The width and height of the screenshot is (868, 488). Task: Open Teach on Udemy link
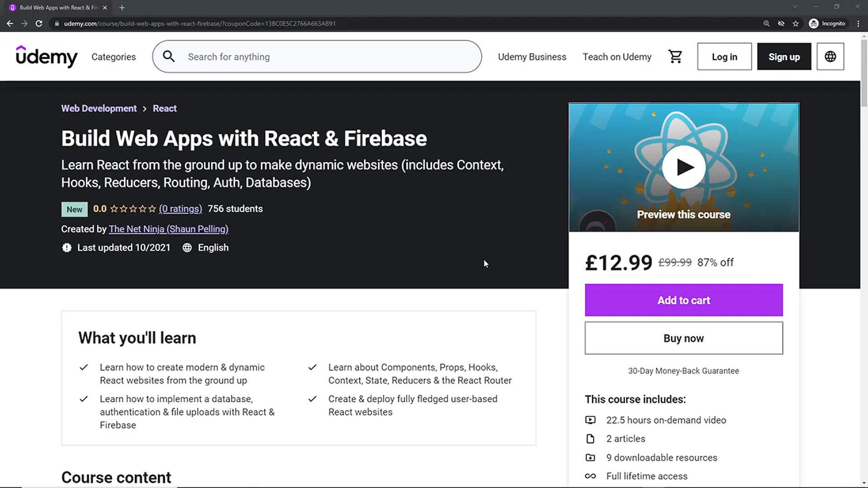coord(617,57)
